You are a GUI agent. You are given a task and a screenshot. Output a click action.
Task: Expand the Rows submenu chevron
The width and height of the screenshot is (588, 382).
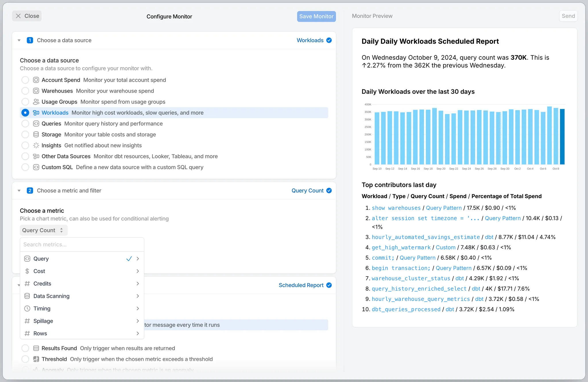pos(138,333)
